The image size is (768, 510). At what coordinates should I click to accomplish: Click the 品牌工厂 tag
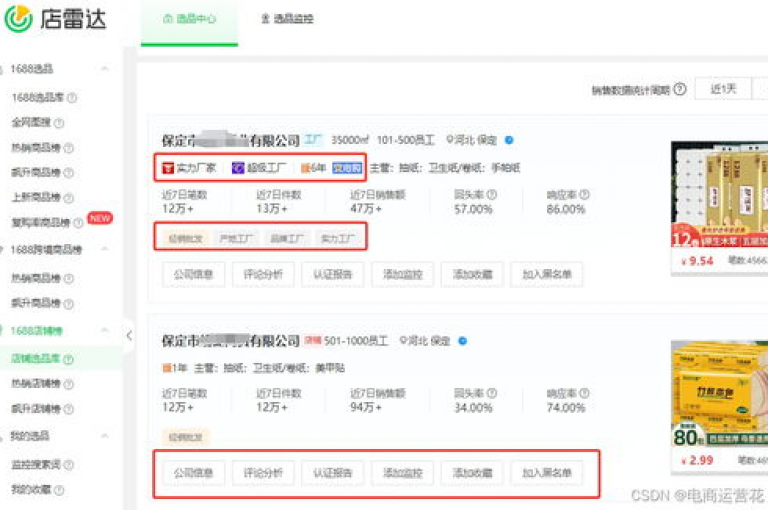(287, 239)
